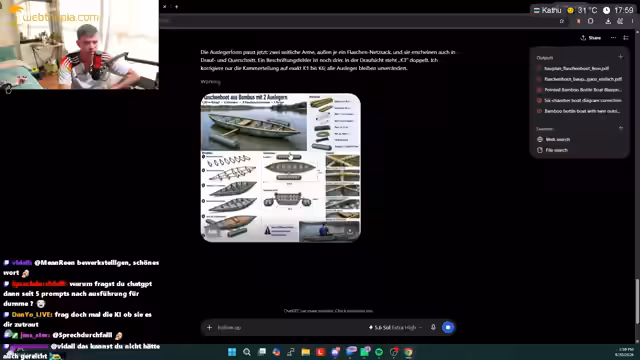Image resolution: width=640 pixels, height=360 pixels.
Task: Open the Windows Start menu
Action: pos(232,352)
